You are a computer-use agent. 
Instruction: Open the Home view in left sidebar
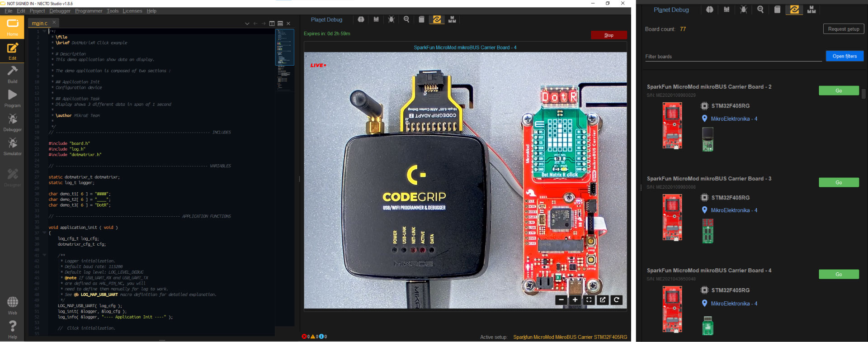(x=12, y=28)
